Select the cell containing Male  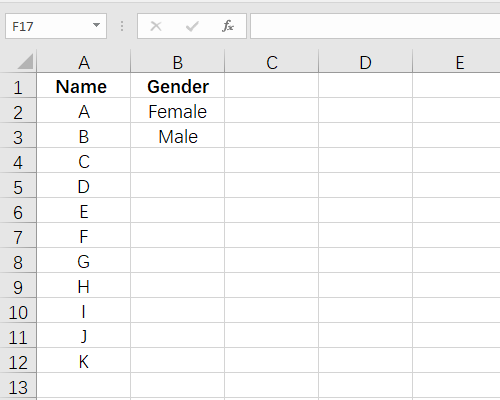coord(178,136)
